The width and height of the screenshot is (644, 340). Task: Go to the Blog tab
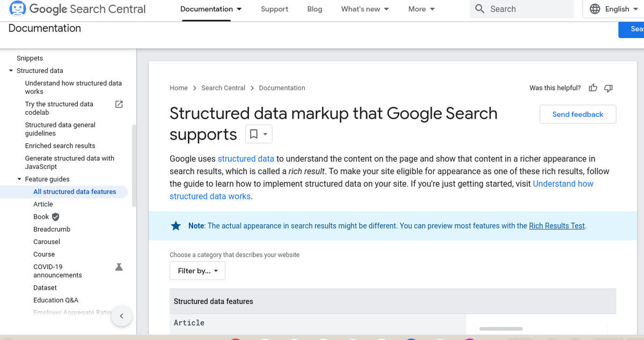click(314, 9)
